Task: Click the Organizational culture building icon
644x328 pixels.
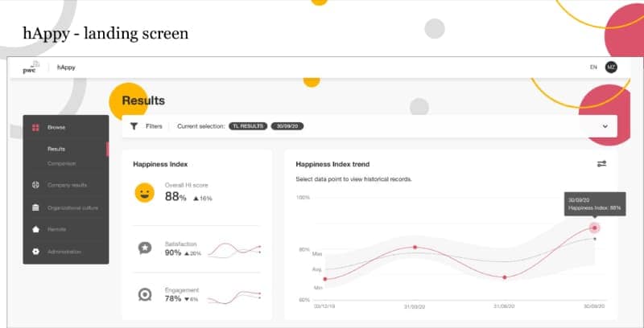Action: [35, 207]
